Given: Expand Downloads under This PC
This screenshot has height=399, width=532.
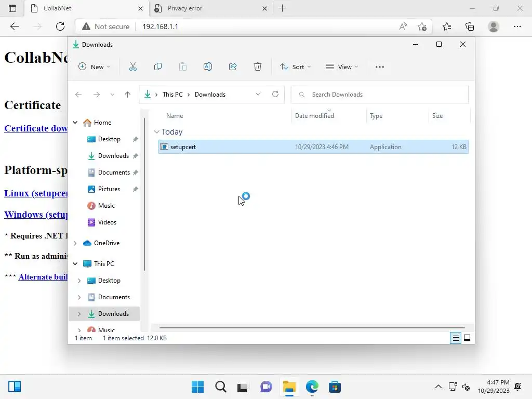Looking at the screenshot, I should (x=79, y=314).
